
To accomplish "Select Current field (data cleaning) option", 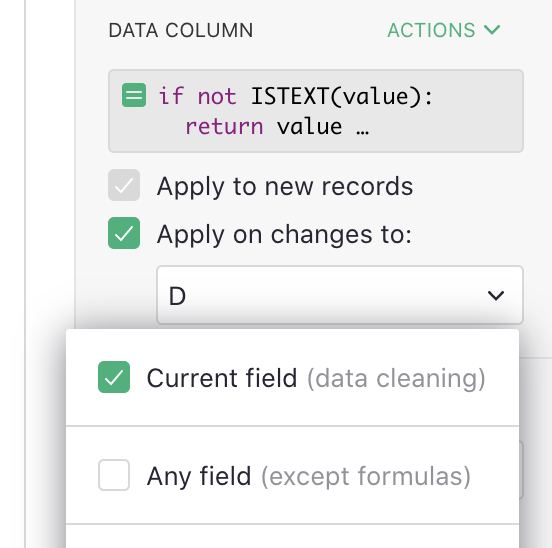I will 292,377.
